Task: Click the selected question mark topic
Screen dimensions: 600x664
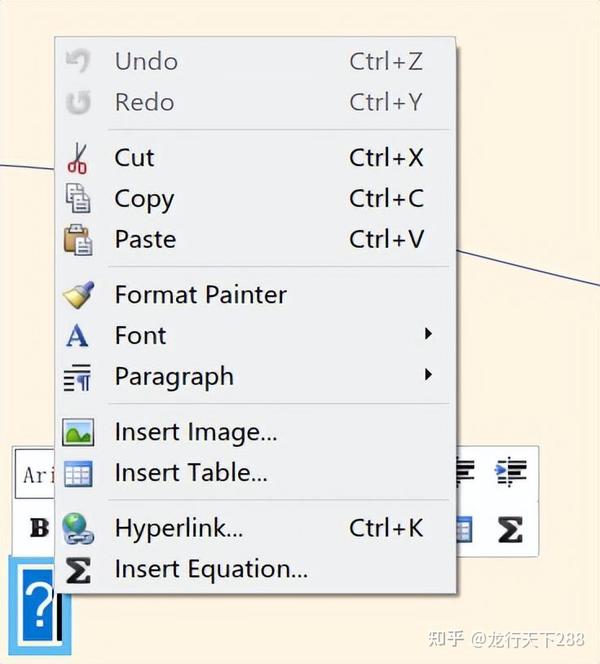Action: (x=38, y=603)
